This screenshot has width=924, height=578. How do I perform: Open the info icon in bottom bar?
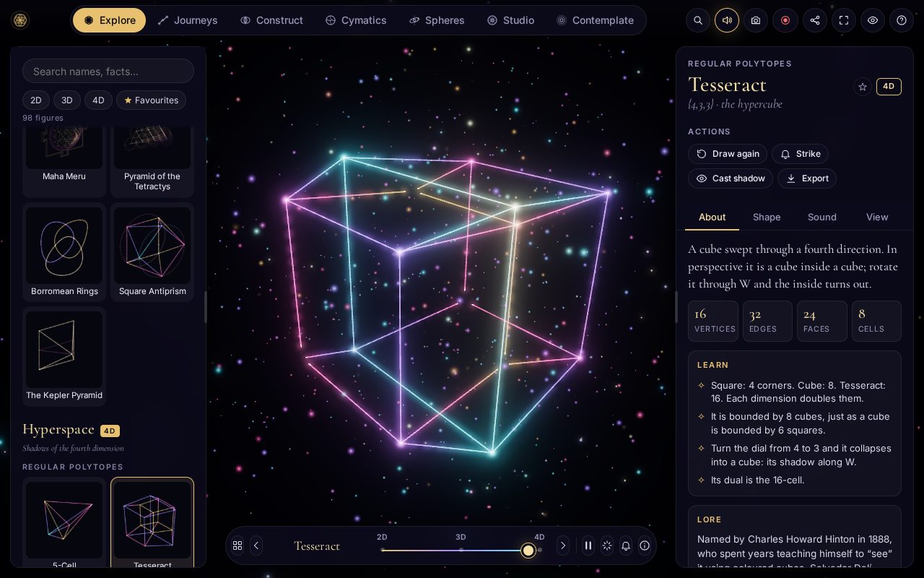[645, 545]
